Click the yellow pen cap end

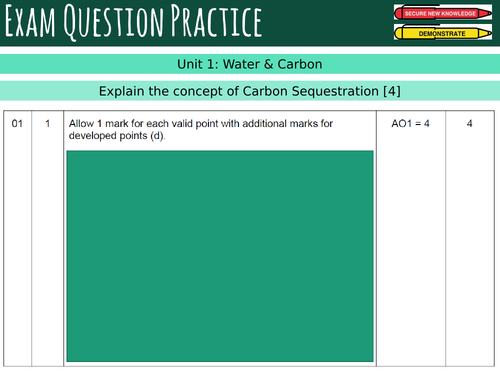click(399, 33)
